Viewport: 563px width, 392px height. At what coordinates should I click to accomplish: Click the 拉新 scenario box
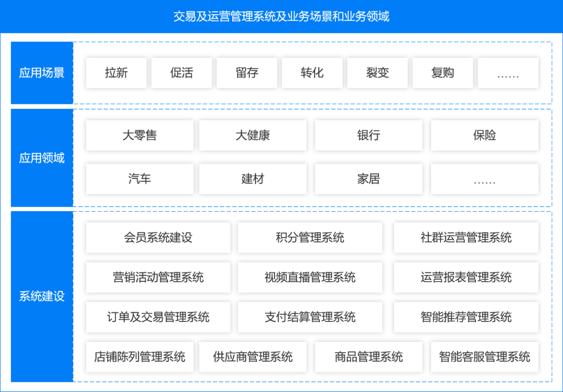coord(116,73)
